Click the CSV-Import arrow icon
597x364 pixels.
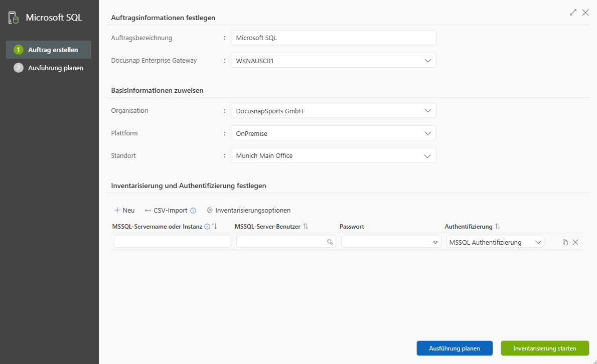[148, 211]
